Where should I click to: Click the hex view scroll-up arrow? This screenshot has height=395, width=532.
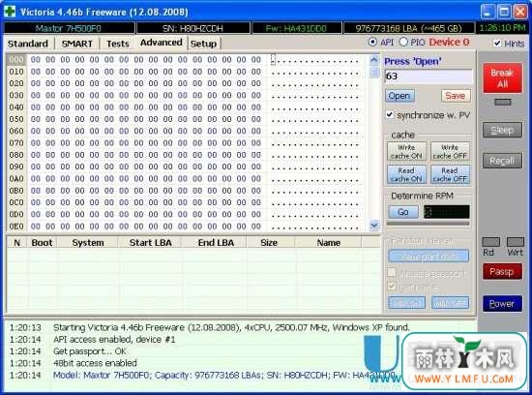[374, 60]
